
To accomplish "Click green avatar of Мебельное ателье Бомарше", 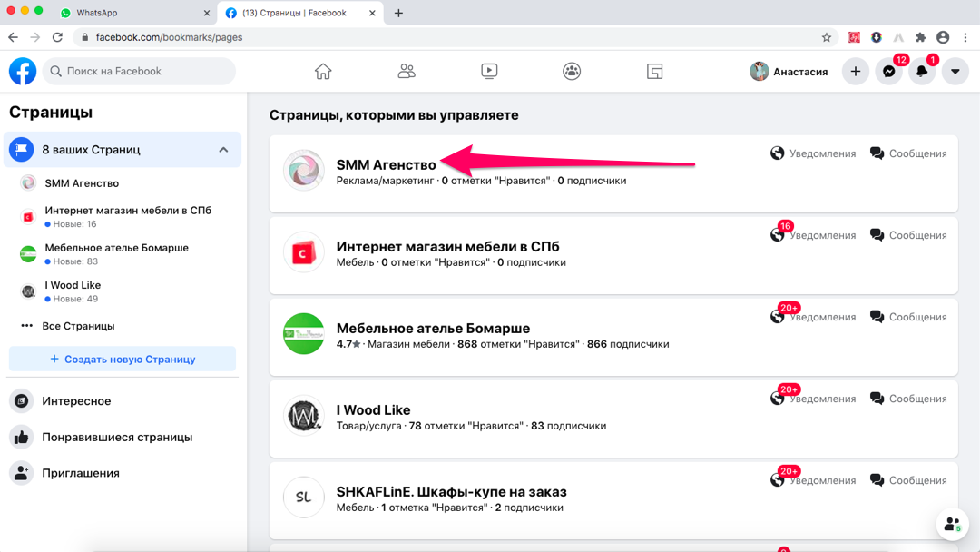I will (304, 334).
